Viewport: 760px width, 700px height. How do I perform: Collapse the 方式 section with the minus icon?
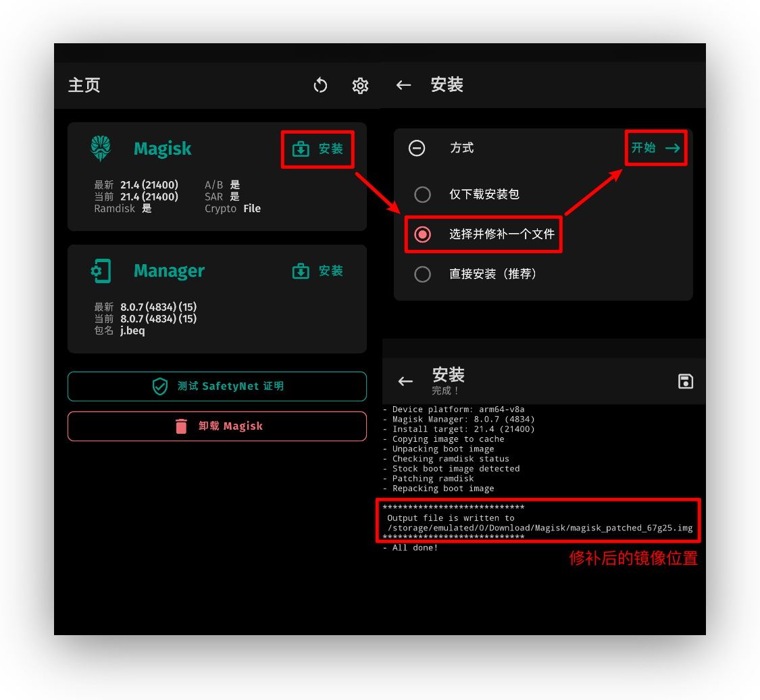click(x=417, y=148)
